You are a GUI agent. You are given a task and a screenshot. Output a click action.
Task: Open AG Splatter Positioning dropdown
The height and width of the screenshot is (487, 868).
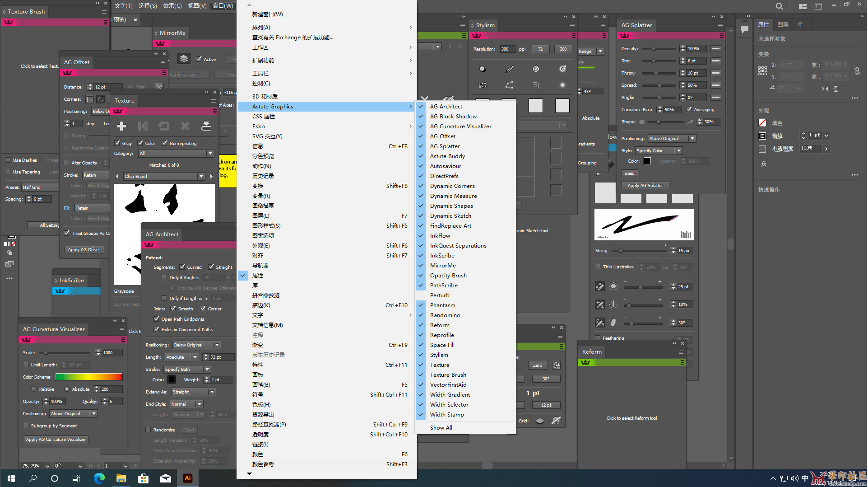coord(672,139)
